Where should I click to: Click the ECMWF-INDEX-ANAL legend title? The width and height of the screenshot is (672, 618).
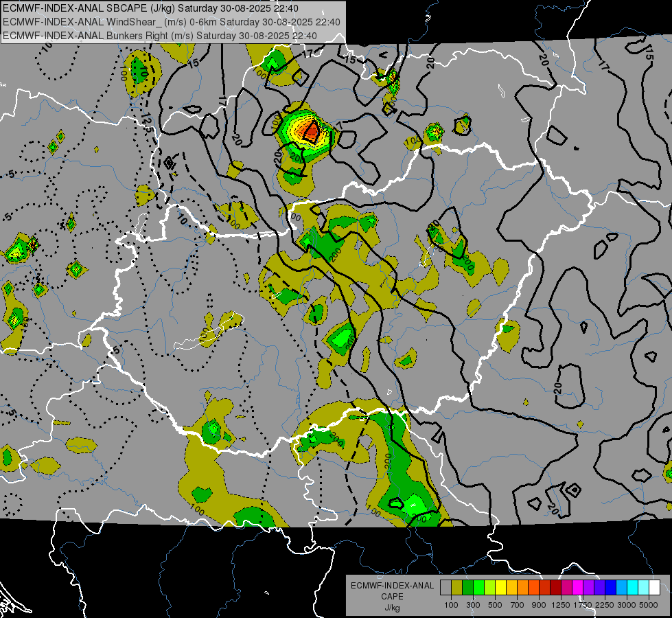tap(392, 586)
